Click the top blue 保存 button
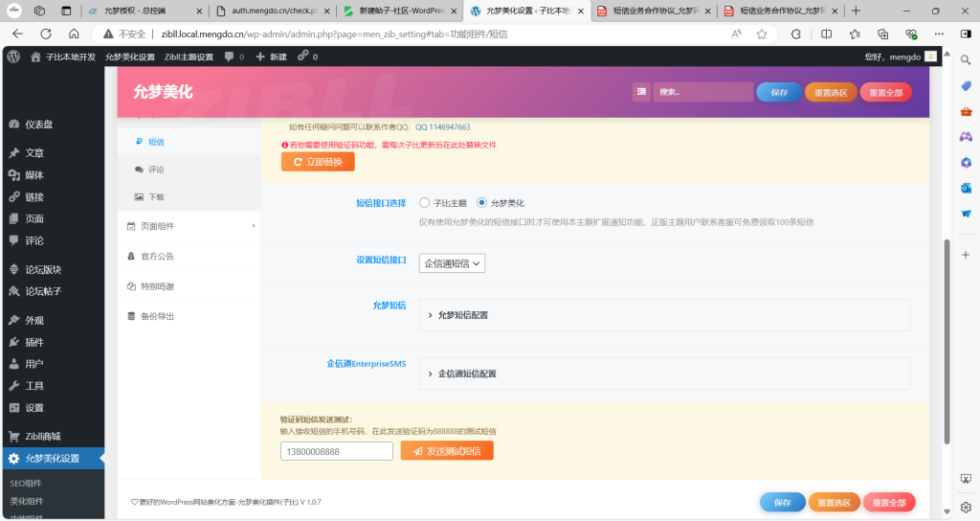Viewport: 980px width, 521px height. point(779,92)
